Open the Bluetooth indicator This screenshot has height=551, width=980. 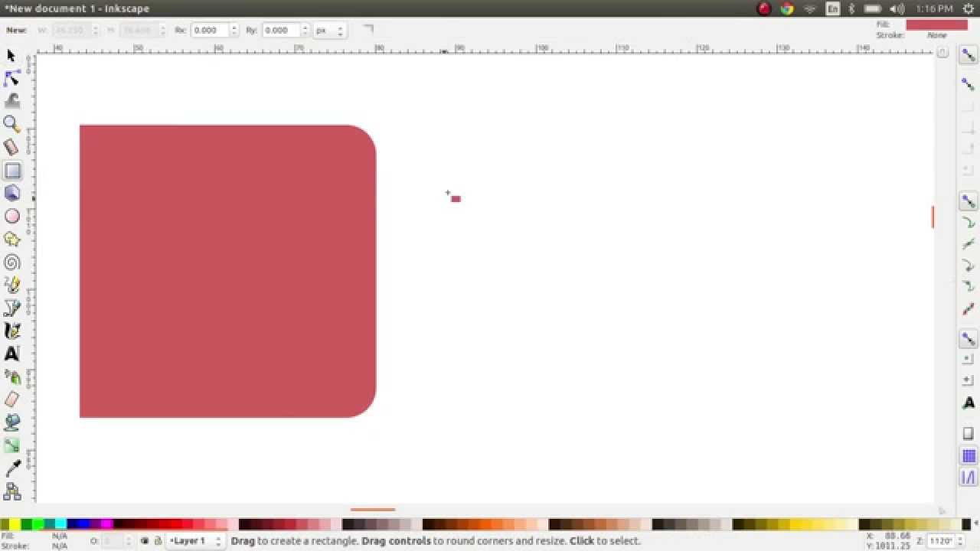point(851,8)
